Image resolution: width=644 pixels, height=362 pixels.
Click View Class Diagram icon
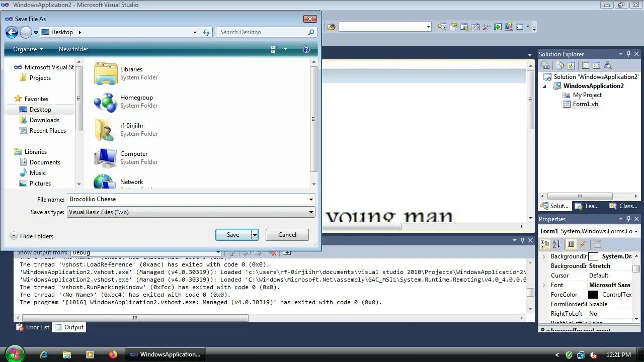(608, 65)
